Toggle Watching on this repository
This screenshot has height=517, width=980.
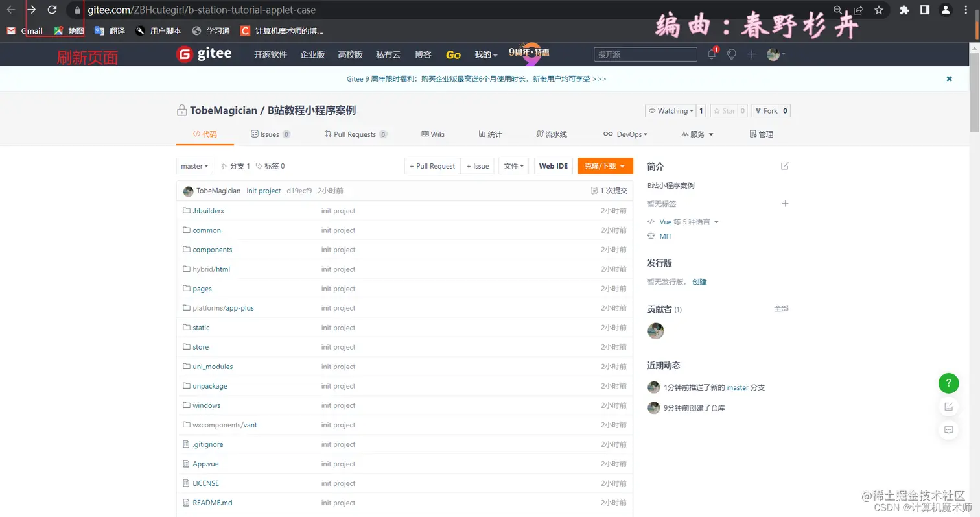point(671,110)
